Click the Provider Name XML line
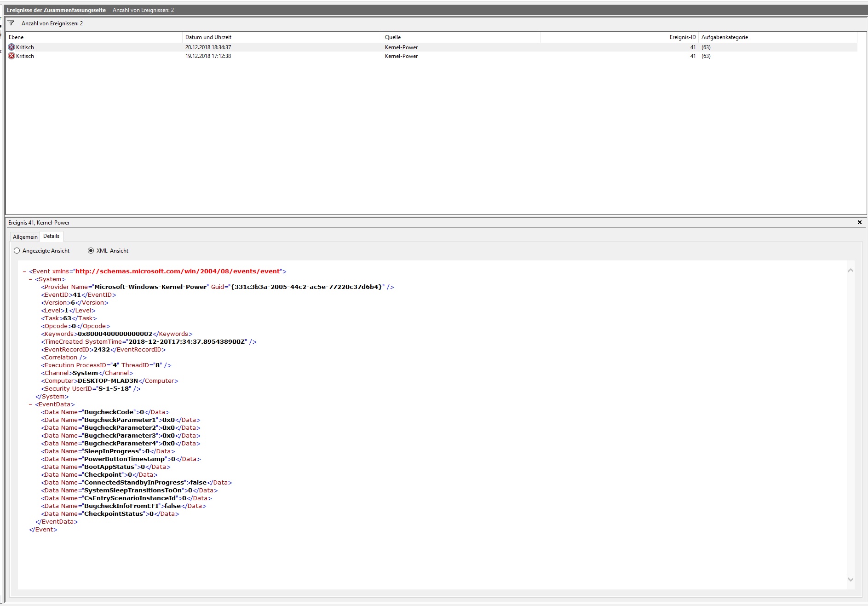This screenshot has width=868, height=606. (218, 287)
